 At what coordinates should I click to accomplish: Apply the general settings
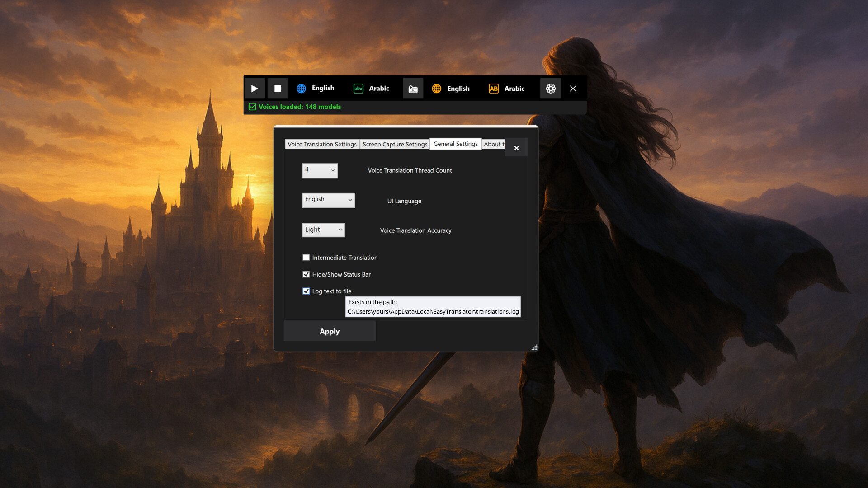click(329, 331)
